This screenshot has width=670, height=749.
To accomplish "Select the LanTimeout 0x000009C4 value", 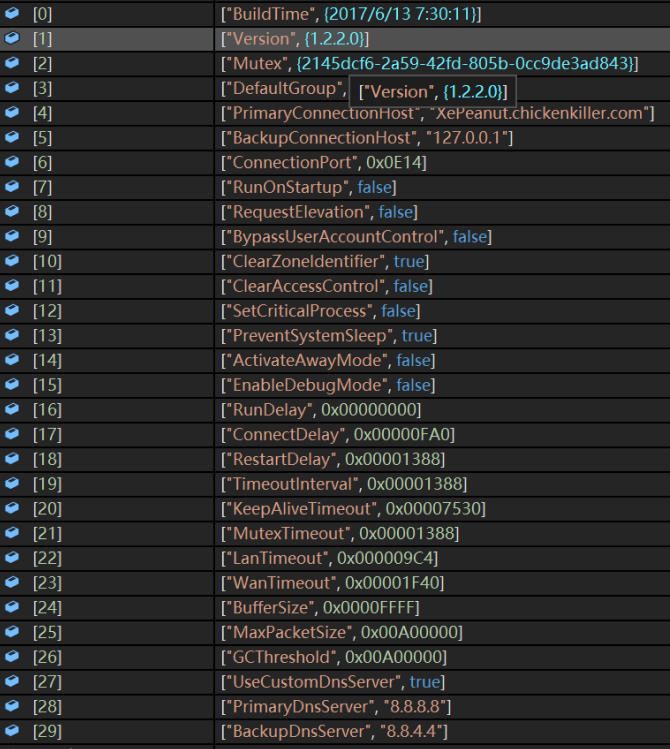I will point(330,559).
